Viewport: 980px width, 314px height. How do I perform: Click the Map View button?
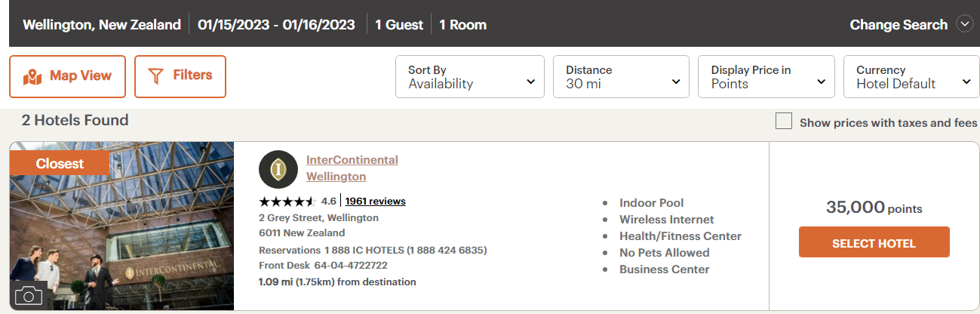[67, 76]
